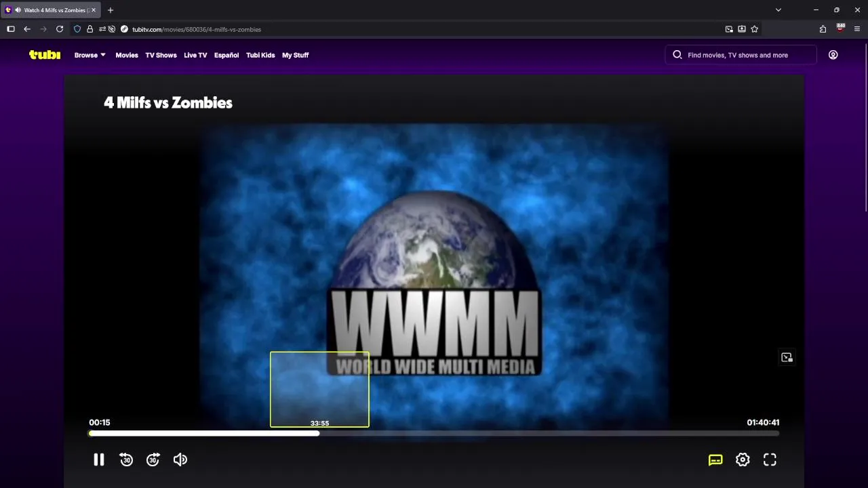
Task: Rewind 30 seconds in the player
Action: [x=126, y=460]
